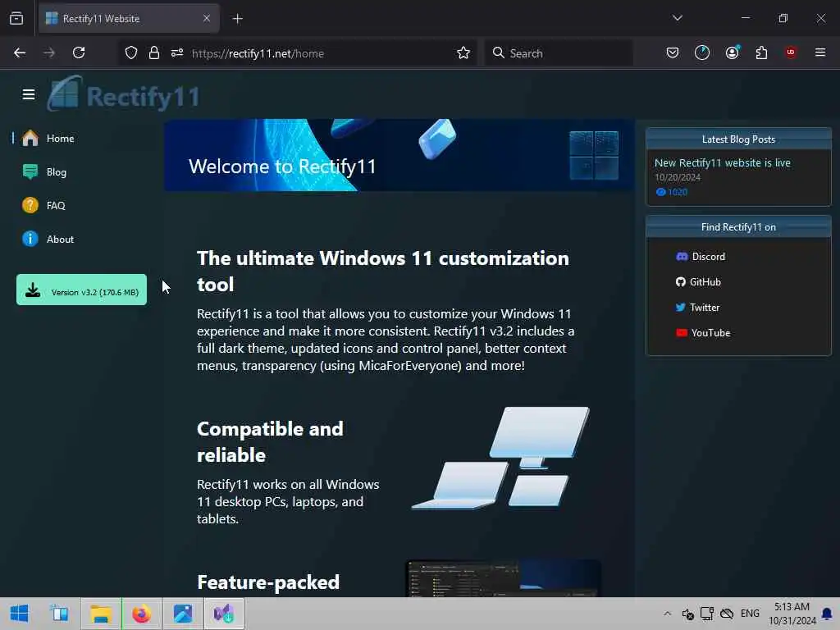Click the YouTube red icon
The height and width of the screenshot is (630, 840).
point(682,333)
